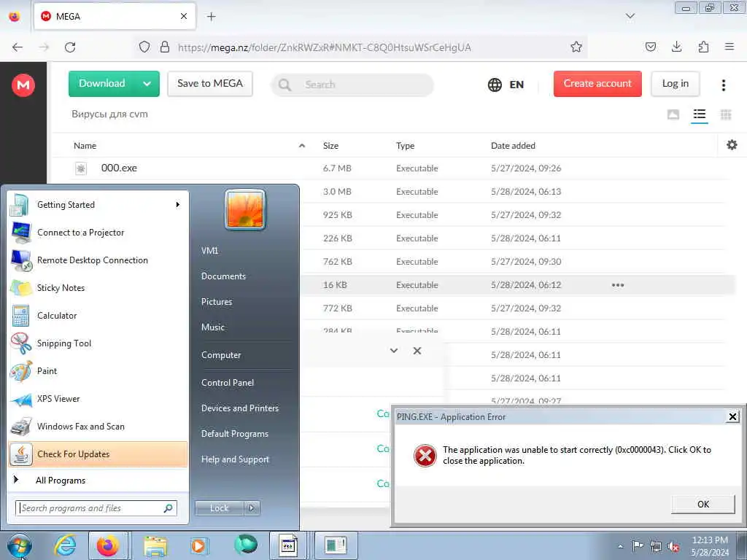Open Calculator from Start menu
747x560 pixels.
[98, 315]
